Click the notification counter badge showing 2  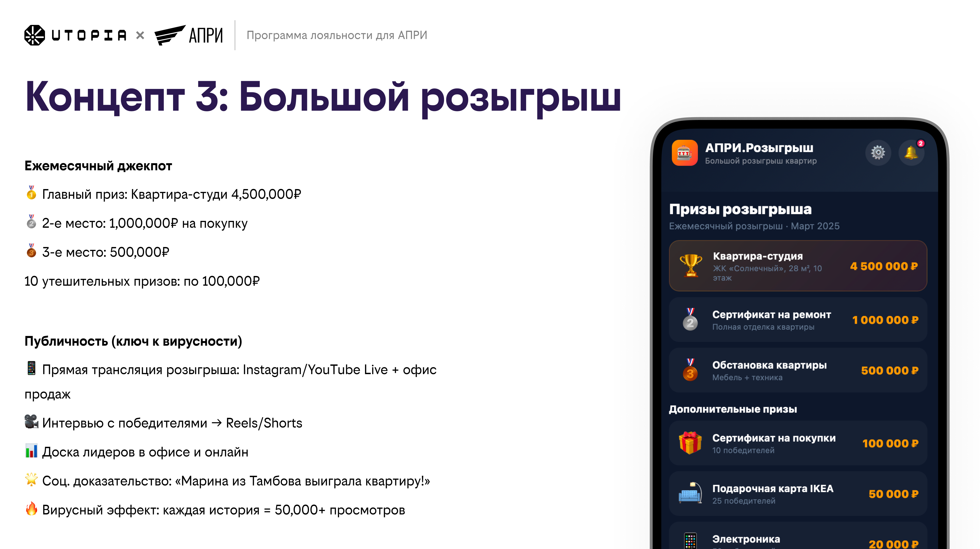[921, 144]
